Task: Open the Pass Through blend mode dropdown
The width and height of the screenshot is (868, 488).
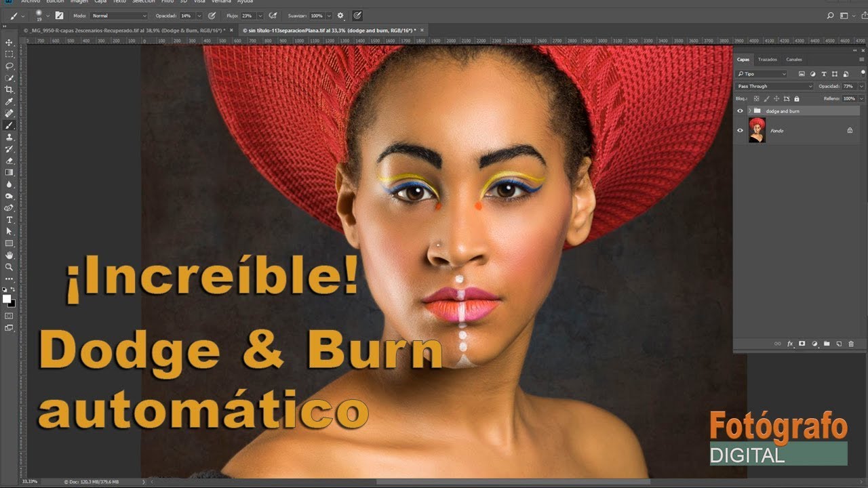Action: tap(774, 86)
